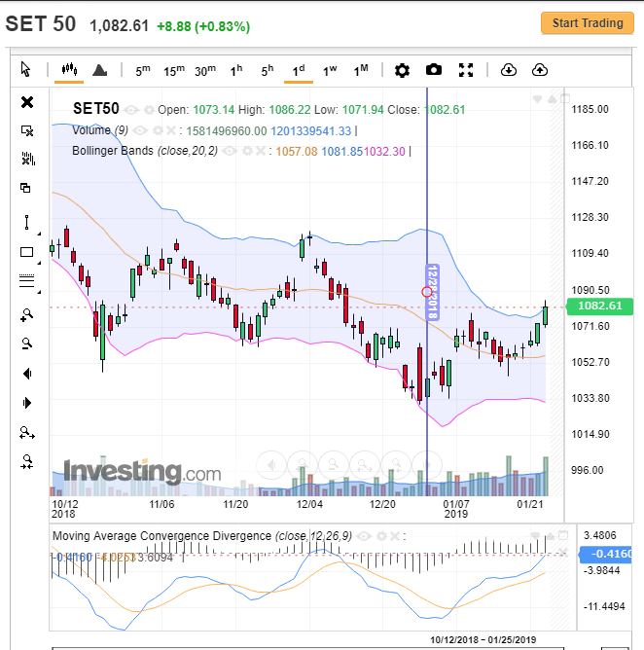Screen dimensions: 644x650
Task: Switch to area chart type
Action: pos(99,70)
